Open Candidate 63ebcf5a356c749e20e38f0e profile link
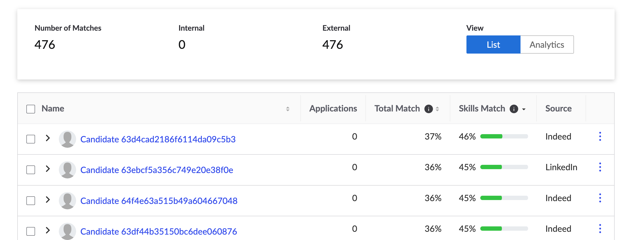This screenshot has height=240, width=644. click(157, 170)
